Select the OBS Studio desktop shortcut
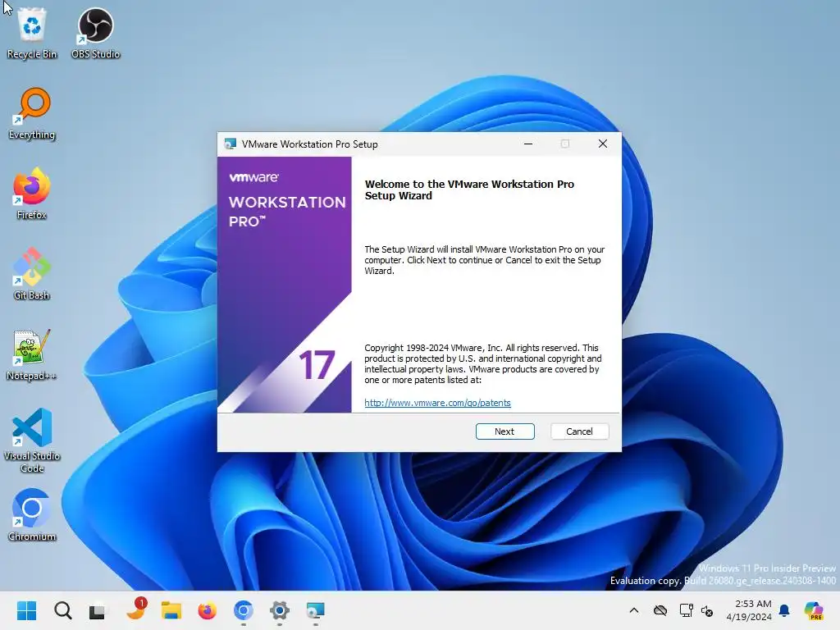The image size is (840, 630). click(x=95, y=33)
